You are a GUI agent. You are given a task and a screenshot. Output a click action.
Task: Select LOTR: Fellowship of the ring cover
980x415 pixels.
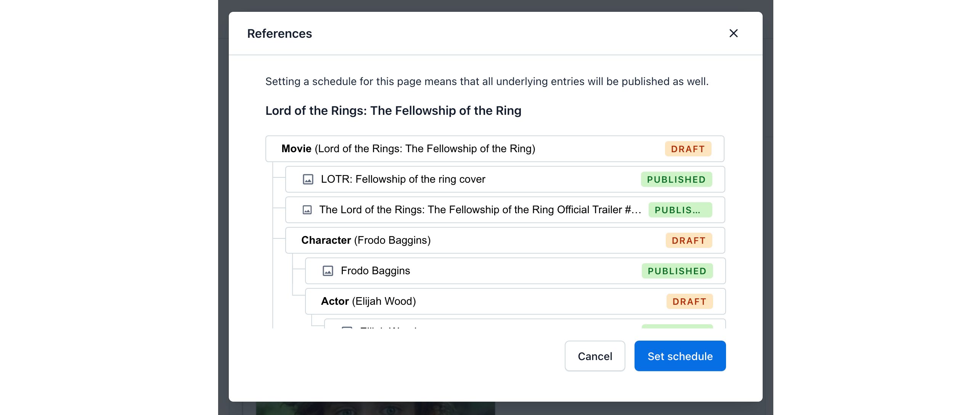(x=403, y=179)
